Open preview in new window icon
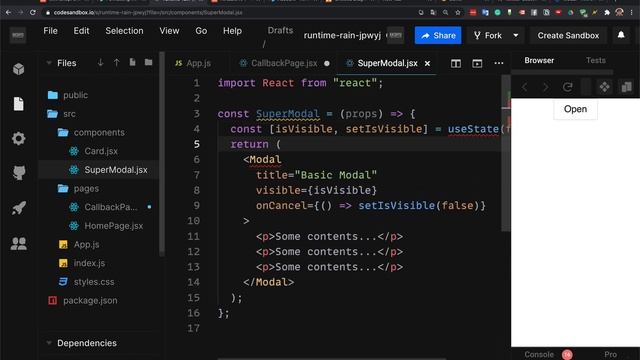Image resolution: width=640 pixels, height=360 pixels. click(627, 87)
